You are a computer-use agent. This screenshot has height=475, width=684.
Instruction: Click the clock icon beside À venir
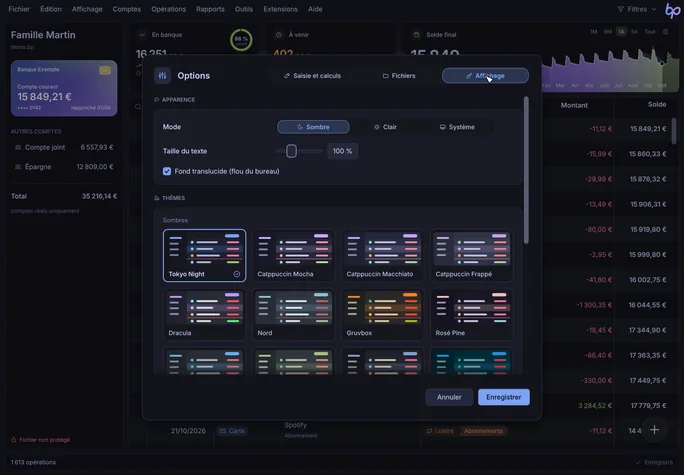tap(279, 34)
